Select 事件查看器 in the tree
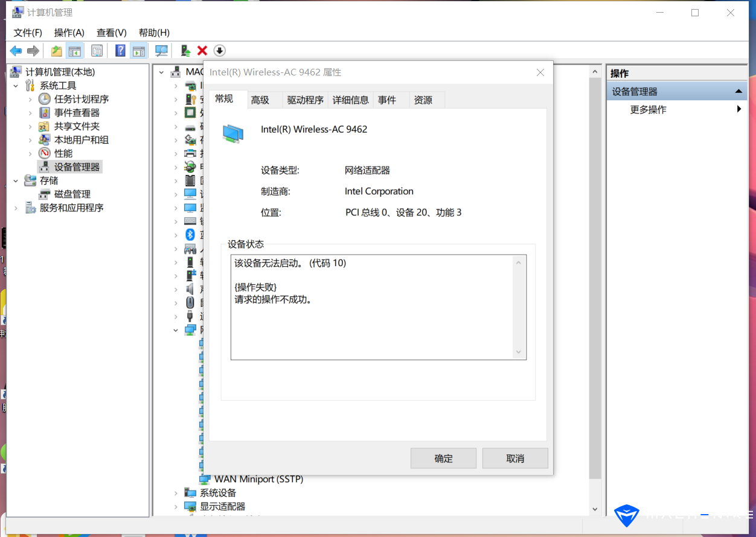 (77, 113)
